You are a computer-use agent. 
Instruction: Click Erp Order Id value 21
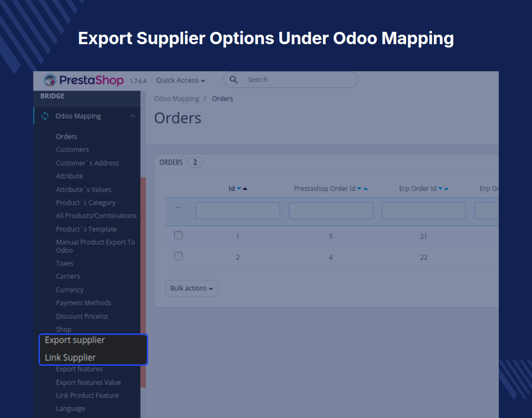(423, 237)
